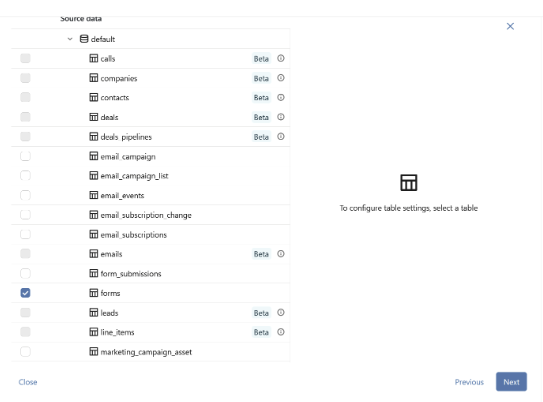Click the info icon beside companies Beta

click(x=281, y=78)
